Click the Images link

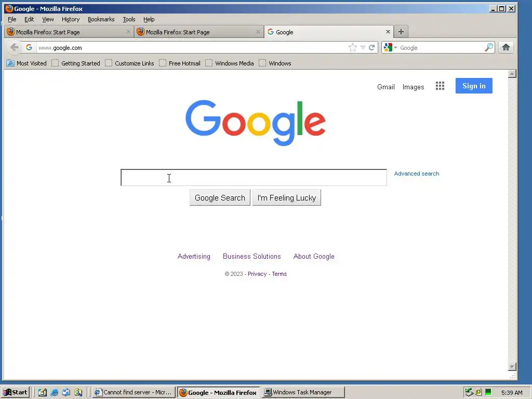click(x=413, y=87)
